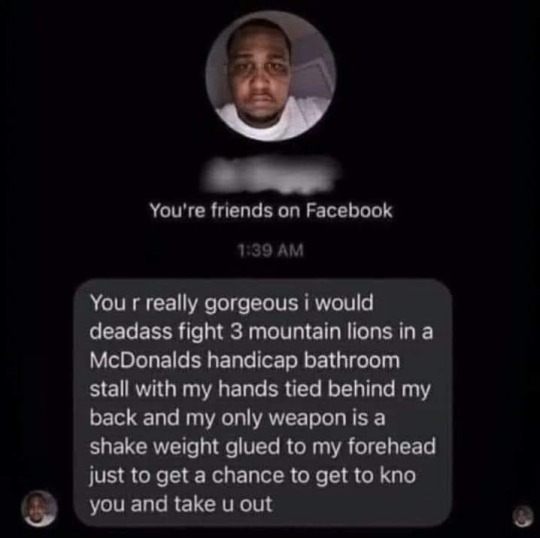Tap the blurred contact name below the photo

(x=271, y=173)
